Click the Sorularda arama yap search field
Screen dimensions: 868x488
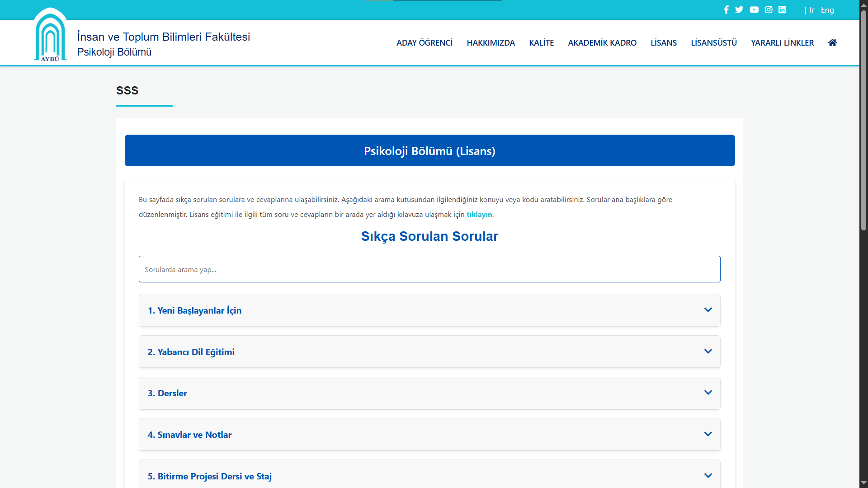429,269
